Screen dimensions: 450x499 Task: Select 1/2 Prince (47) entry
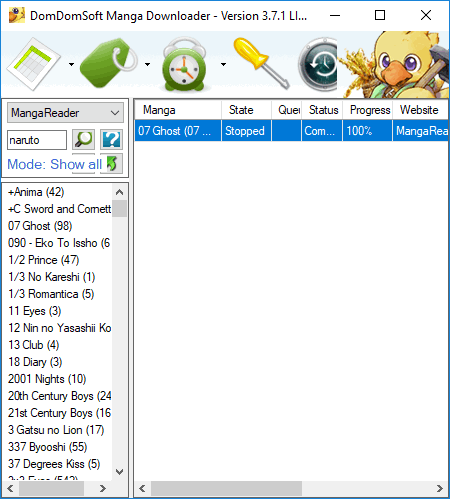tap(43, 260)
